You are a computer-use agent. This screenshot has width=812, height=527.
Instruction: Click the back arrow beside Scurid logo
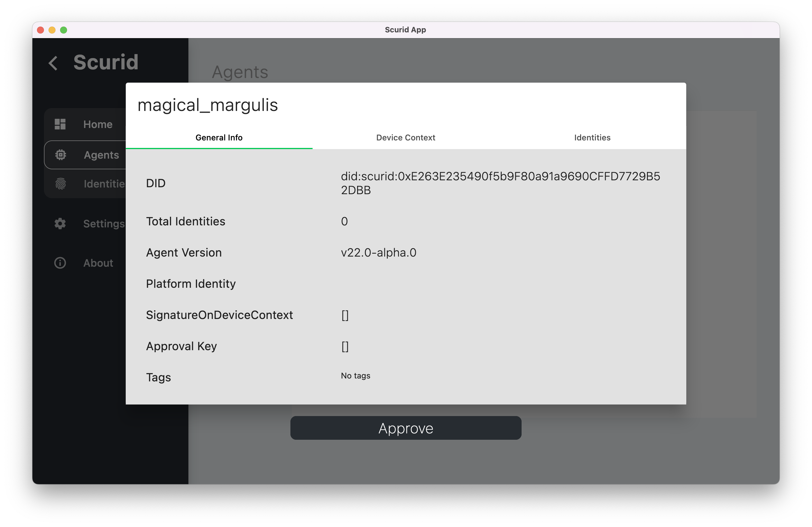click(53, 63)
